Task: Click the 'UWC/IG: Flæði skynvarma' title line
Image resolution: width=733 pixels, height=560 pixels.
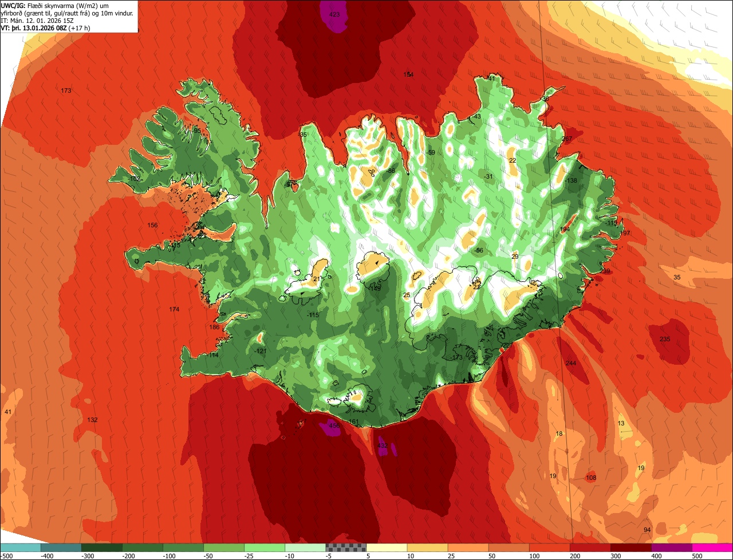Action: point(56,6)
